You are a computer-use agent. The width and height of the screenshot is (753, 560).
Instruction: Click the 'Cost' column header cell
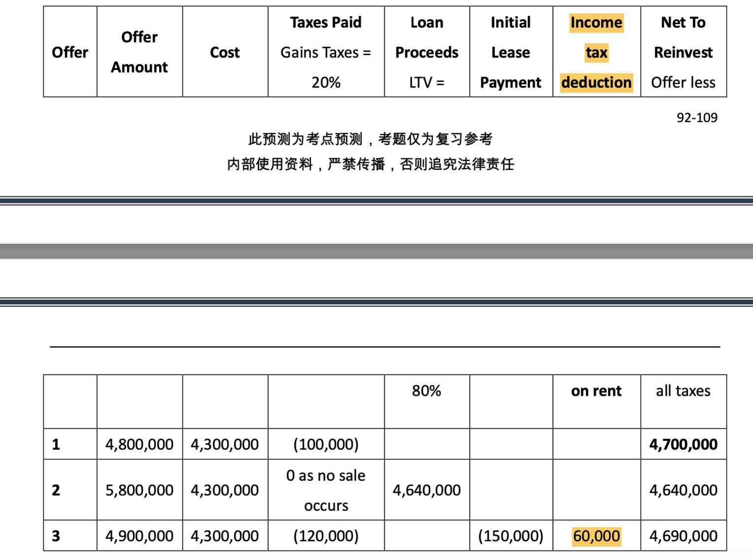coord(225,52)
